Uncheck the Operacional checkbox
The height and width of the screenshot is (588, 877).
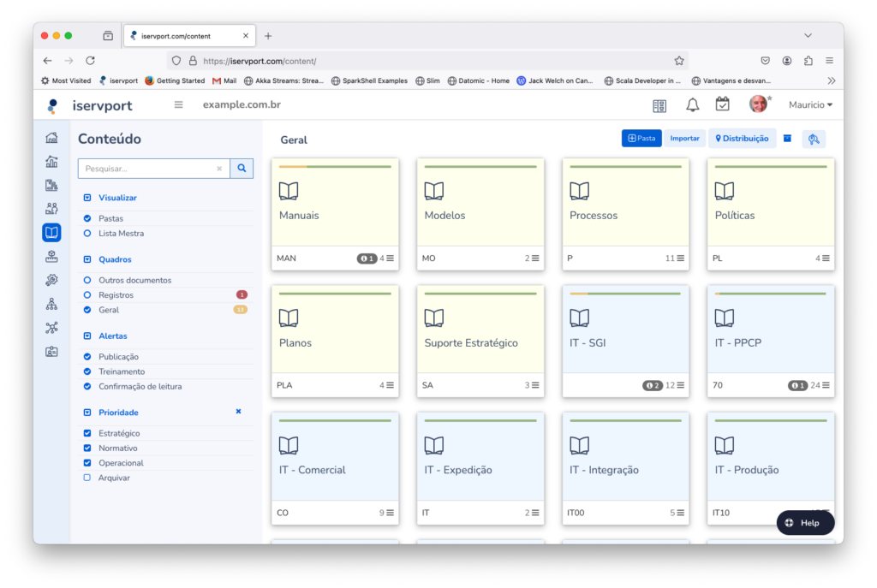(x=87, y=463)
